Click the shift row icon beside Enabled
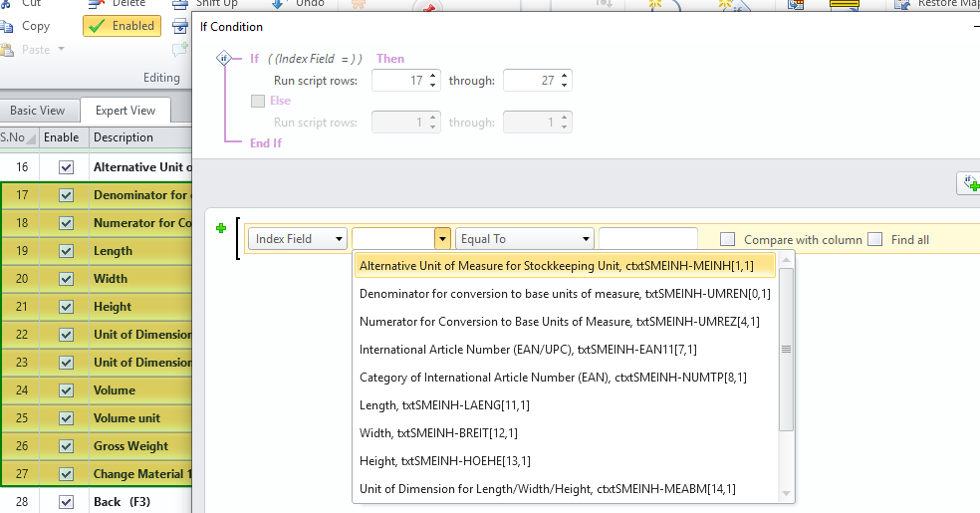 tap(180, 26)
